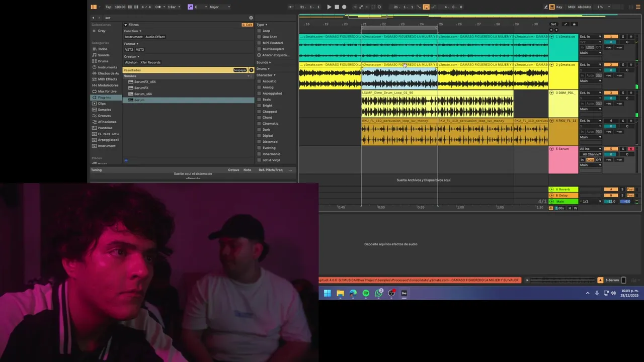
Task: Toggle the metronome icon
Action: 159,7
